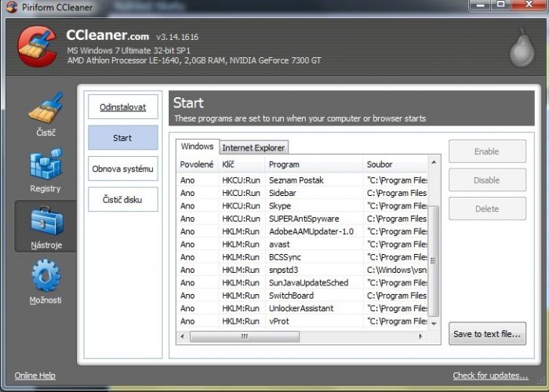
Task: Click the list scroll down arrow
Action: coord(434,323)
